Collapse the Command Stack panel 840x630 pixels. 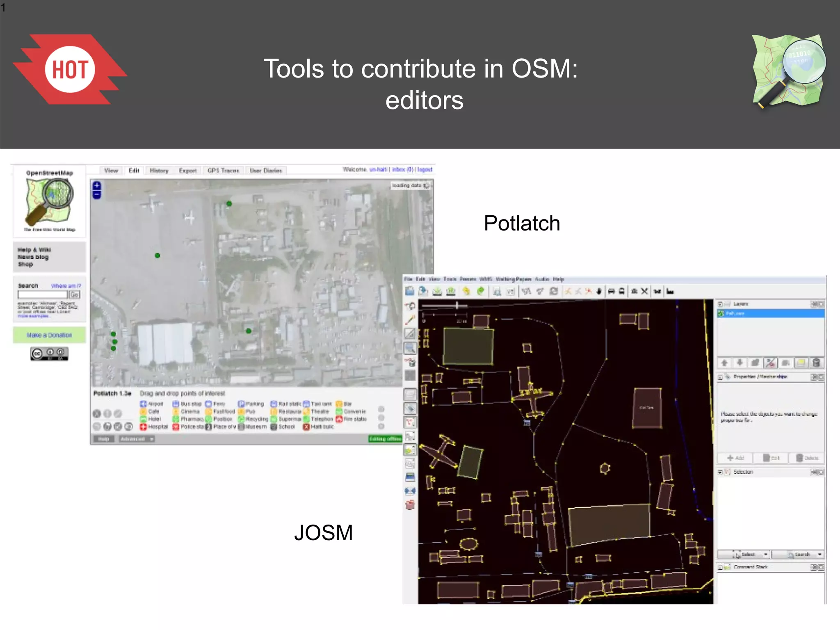720,568
